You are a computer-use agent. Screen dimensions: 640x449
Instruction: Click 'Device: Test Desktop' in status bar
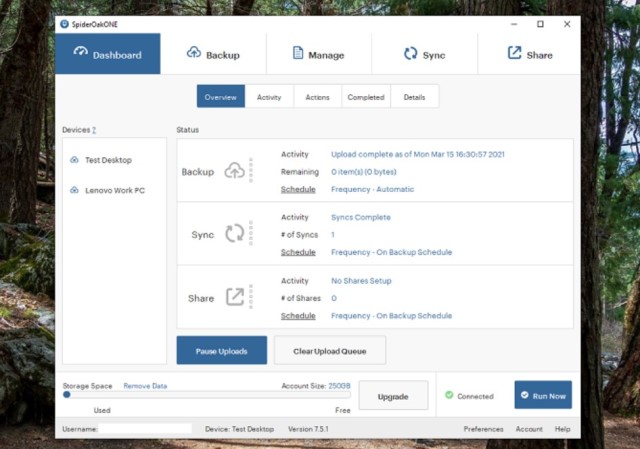coord(240,429)
